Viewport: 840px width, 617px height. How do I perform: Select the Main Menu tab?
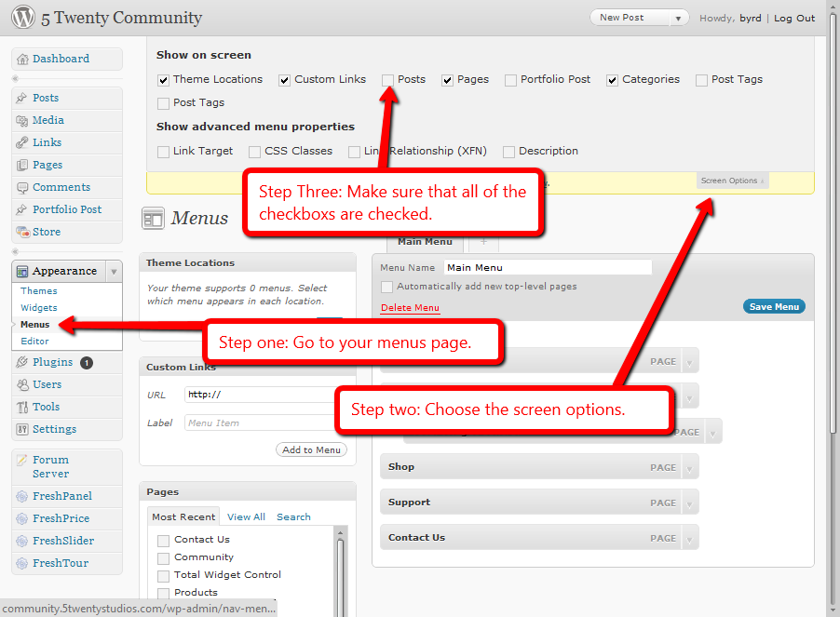[x=425, y=242]
